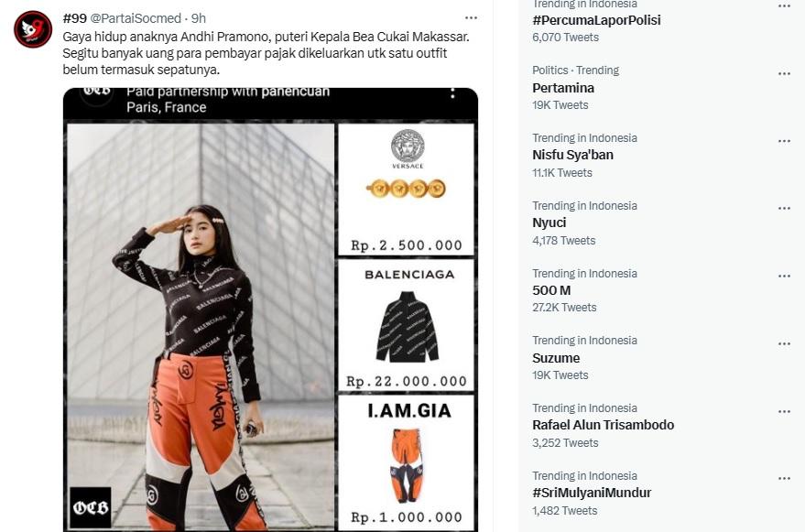This screenshot has height=532, width=805.
Task: Open the Suzume trending topic
Action: click(x=556, y=358)
